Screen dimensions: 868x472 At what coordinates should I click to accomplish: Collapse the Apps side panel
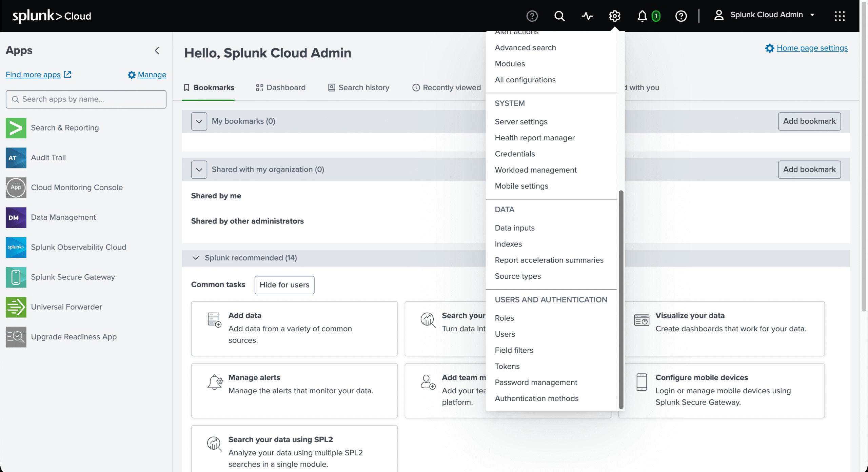pos(157,51)
